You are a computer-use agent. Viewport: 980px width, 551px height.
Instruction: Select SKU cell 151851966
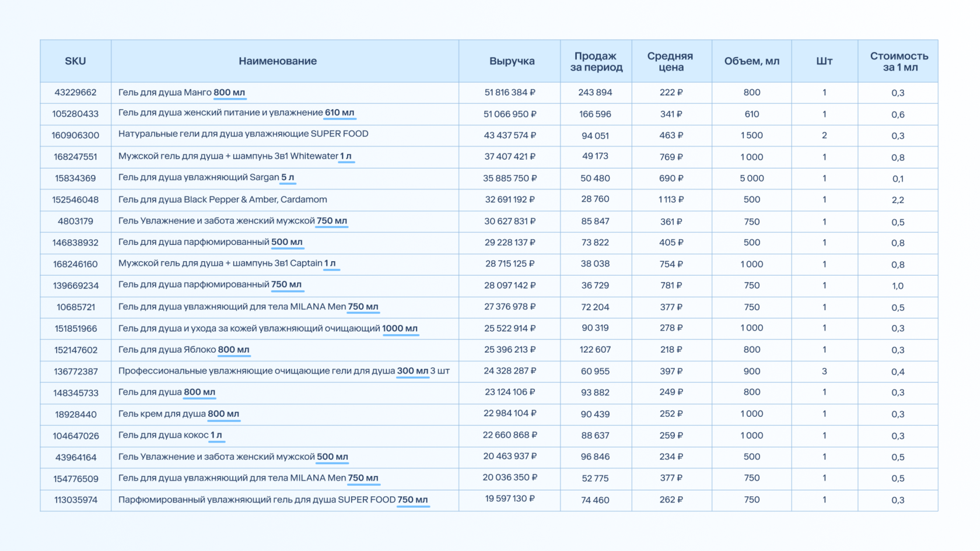point(75,329)
